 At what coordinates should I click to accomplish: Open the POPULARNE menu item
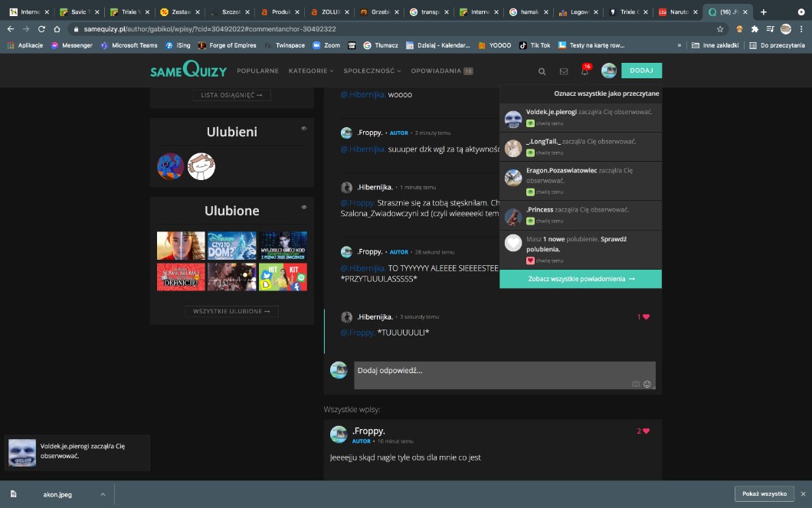(x=257, y=70)
